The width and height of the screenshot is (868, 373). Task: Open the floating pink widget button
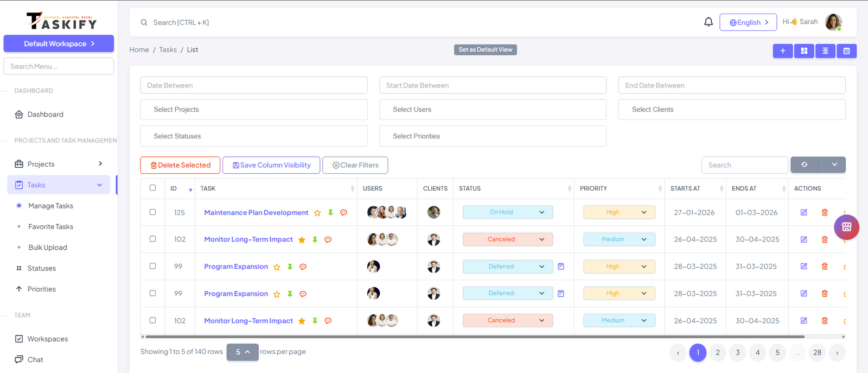[846, 227]
